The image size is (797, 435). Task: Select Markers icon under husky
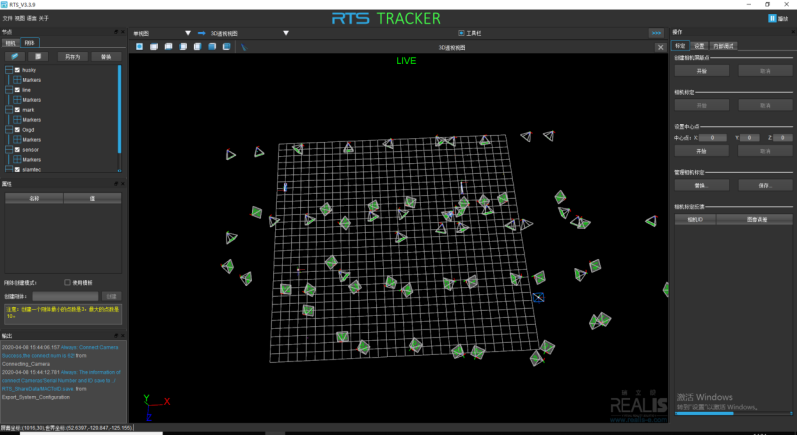pyautogui.click(x=17, y=80)
